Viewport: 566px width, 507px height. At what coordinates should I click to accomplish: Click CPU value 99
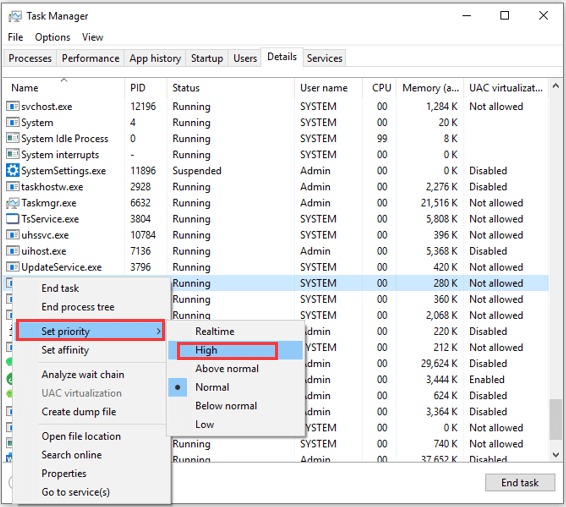point(382,139)
